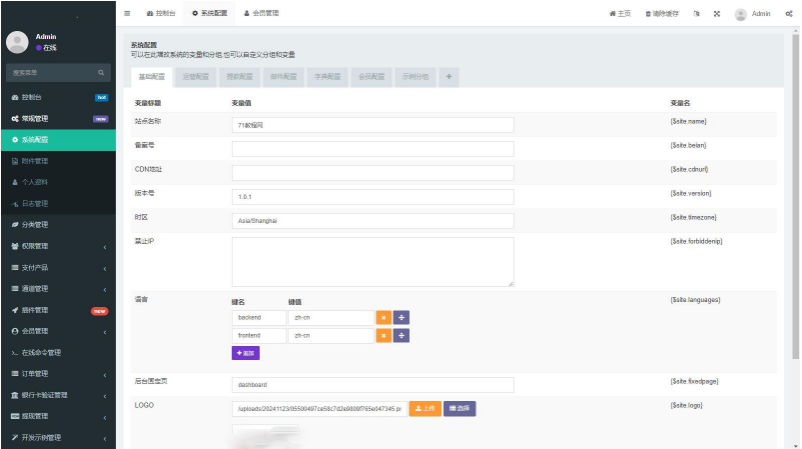
Task: Open 附件管理 in the sidebar
Action: (x=35, y=161)
